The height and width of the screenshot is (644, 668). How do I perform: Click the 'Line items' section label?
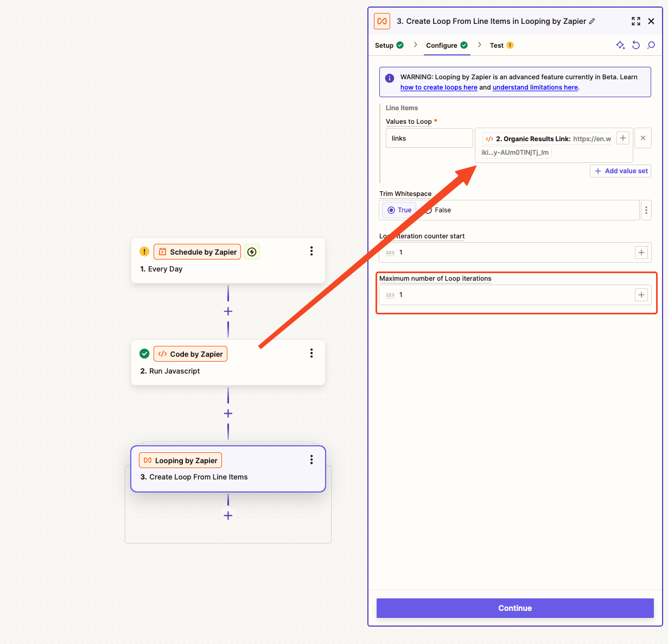tap(402, 108)
